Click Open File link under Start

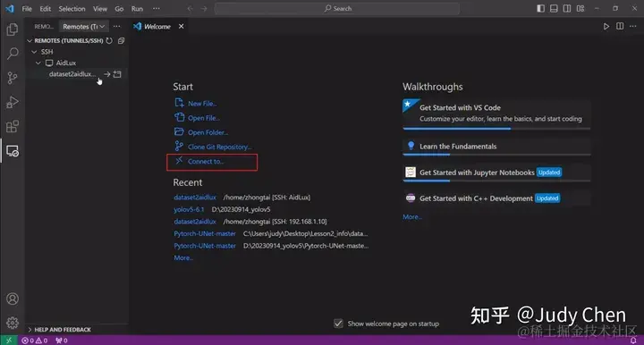[x=197, y=118]
